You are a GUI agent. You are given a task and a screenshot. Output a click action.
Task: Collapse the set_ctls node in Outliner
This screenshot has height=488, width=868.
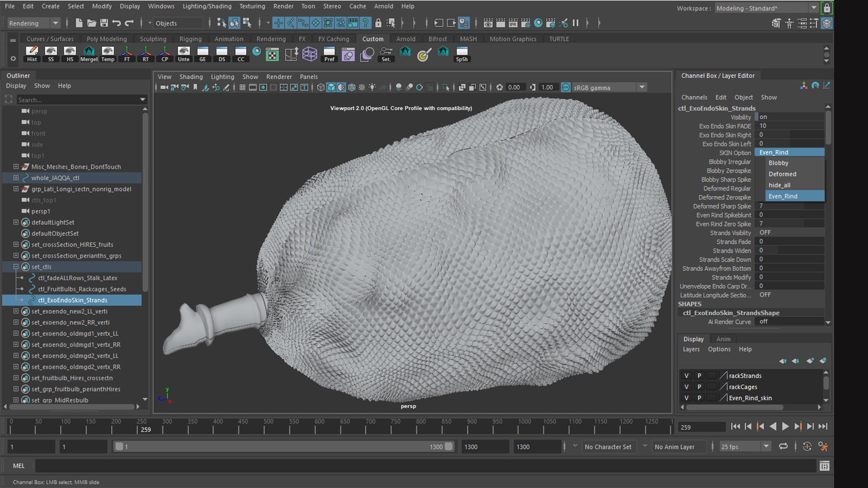[16, 267]
